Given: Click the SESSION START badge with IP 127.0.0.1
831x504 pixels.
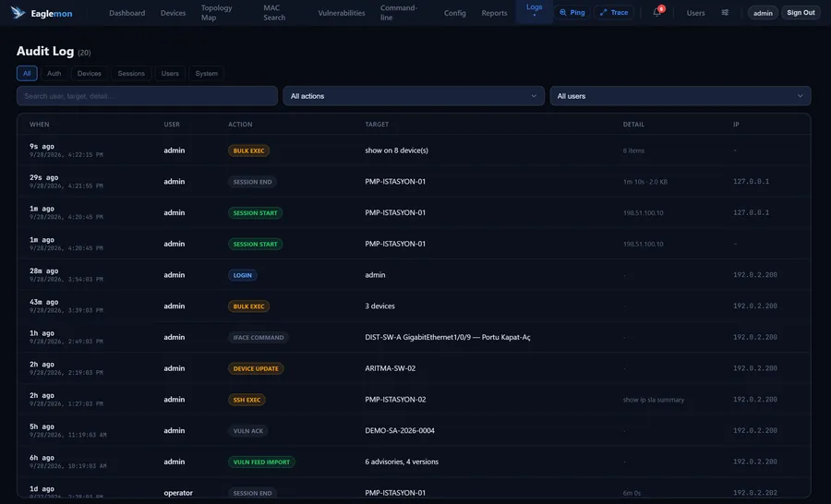Looking at the screenshot, I should pos(256,213).
